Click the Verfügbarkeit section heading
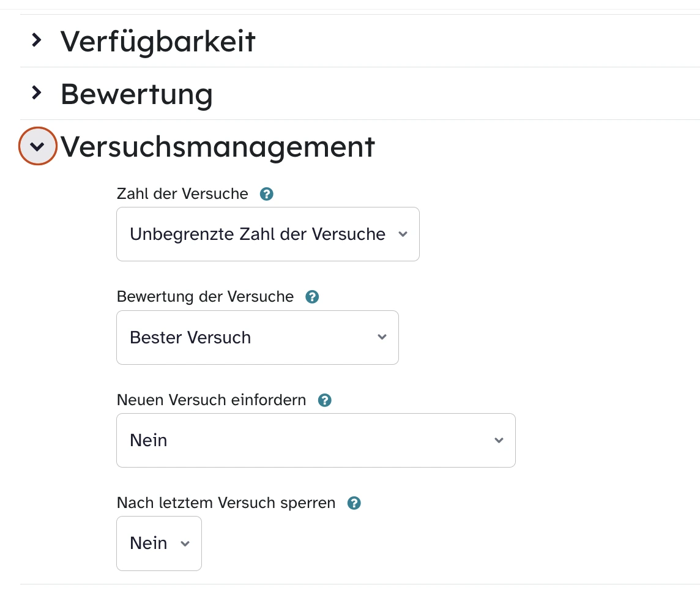Image resolution: width=700 pixels, height=590 pixels. pos(158,41)
